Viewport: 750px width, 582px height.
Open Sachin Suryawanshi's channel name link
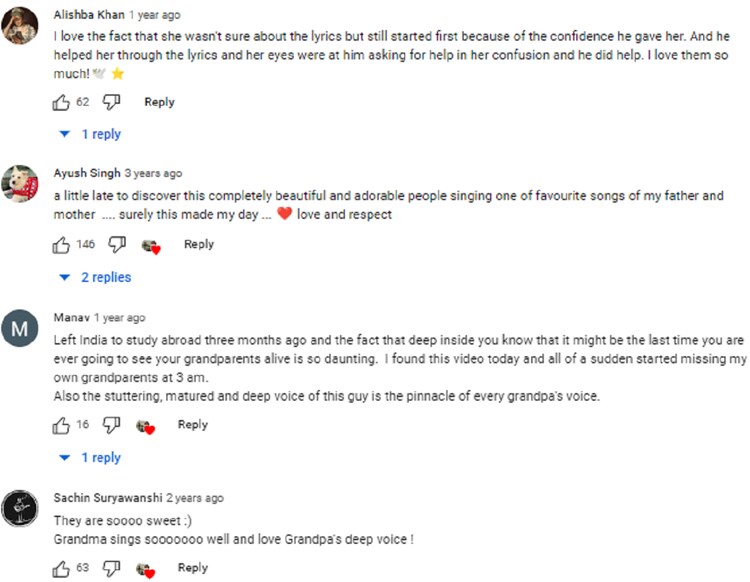(108, 498)
